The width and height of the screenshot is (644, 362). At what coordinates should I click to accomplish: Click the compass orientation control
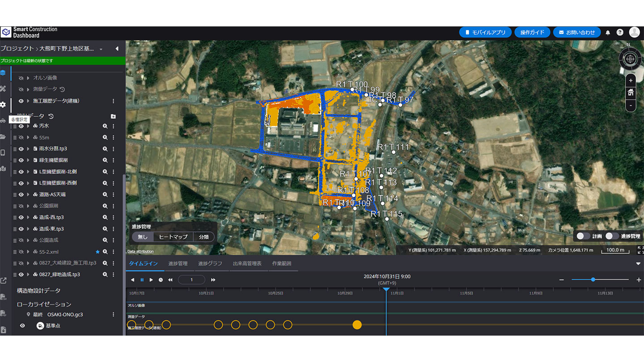point(630,59)
